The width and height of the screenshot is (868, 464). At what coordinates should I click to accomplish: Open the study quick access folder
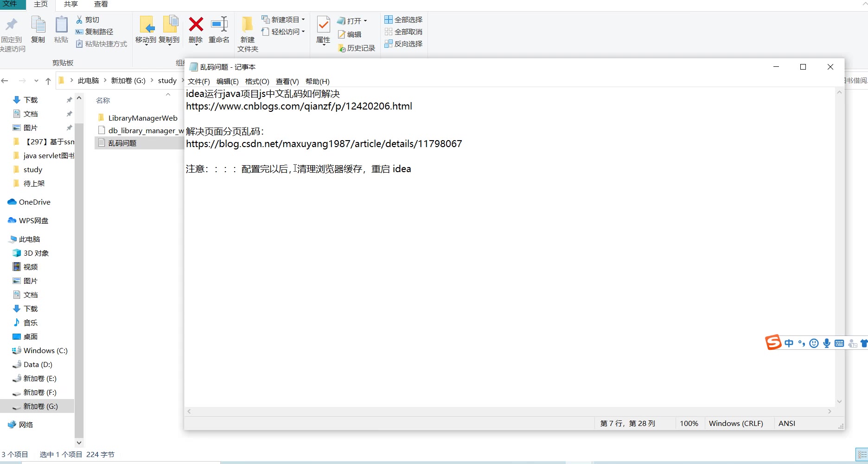28,169
